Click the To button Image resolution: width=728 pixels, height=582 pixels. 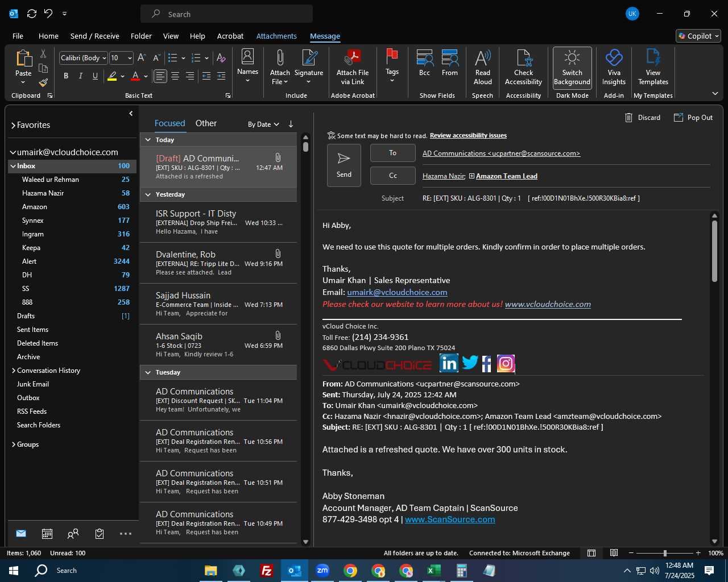[393, 153]
